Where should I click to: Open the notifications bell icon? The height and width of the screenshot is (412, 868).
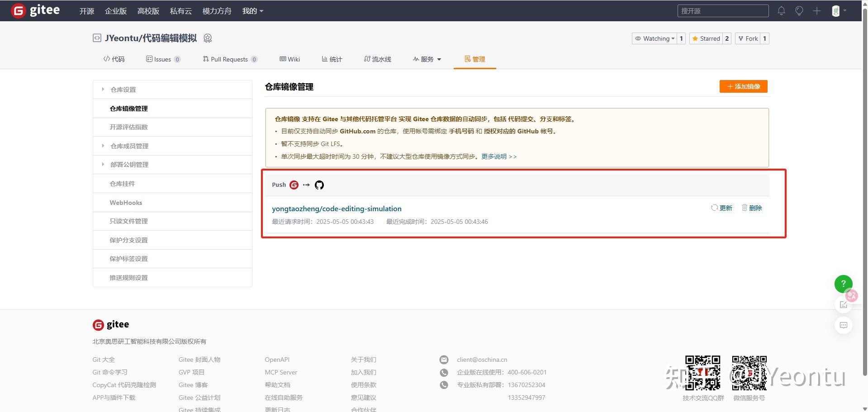coord(781,10)
